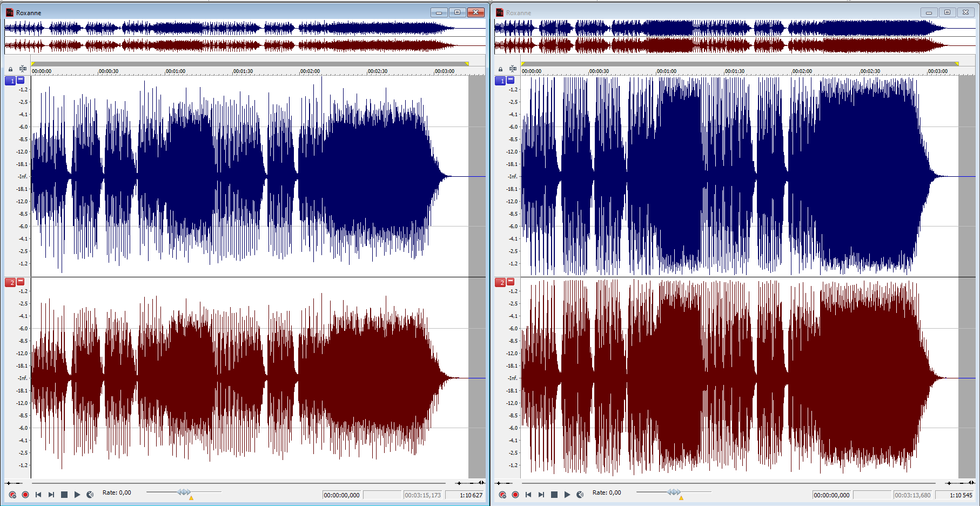Go to end in right window transport

[541, 495]
